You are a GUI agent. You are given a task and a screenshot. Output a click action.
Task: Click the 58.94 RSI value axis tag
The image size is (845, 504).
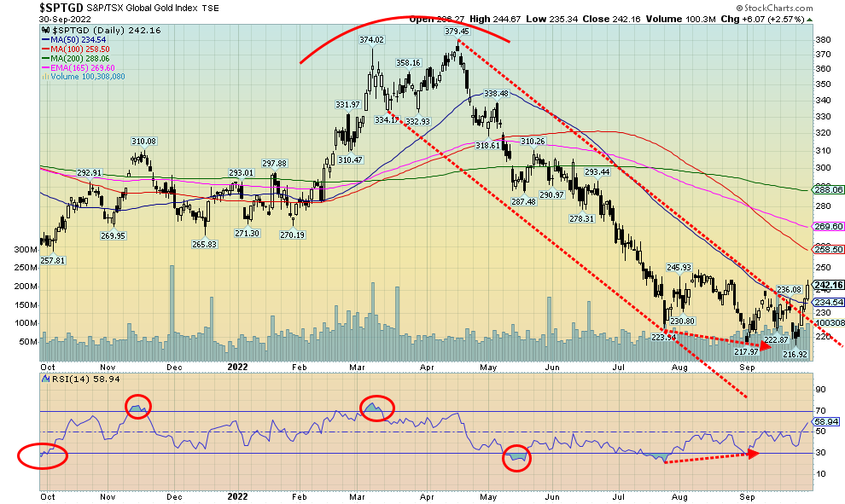(x=827, y=421)
